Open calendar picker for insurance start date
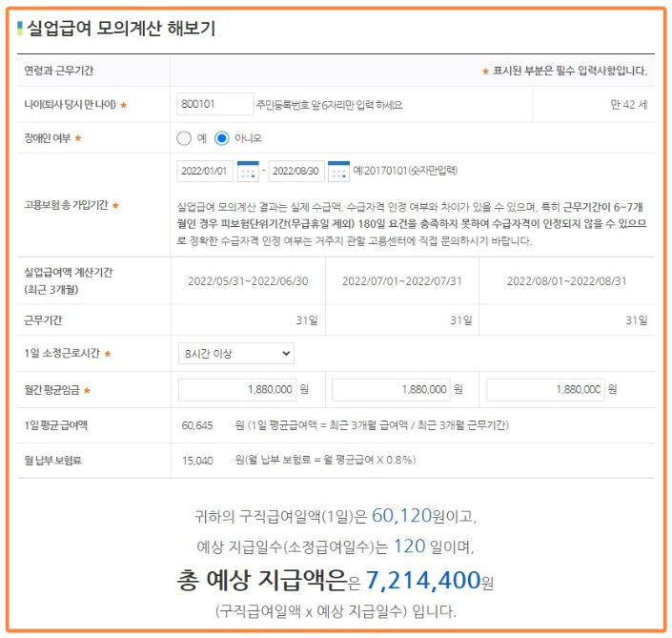This screenshot has height=638, width=672. click(x=248, y=171)
